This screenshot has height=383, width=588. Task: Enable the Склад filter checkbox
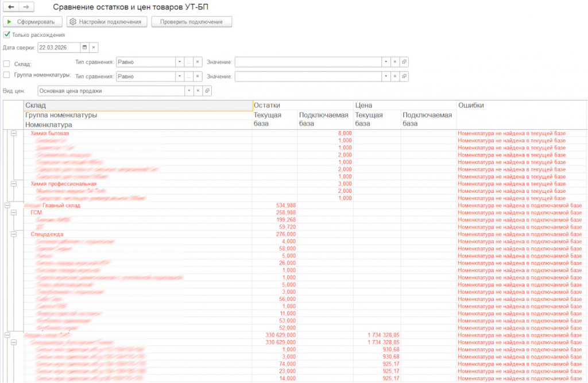point(6,64)
